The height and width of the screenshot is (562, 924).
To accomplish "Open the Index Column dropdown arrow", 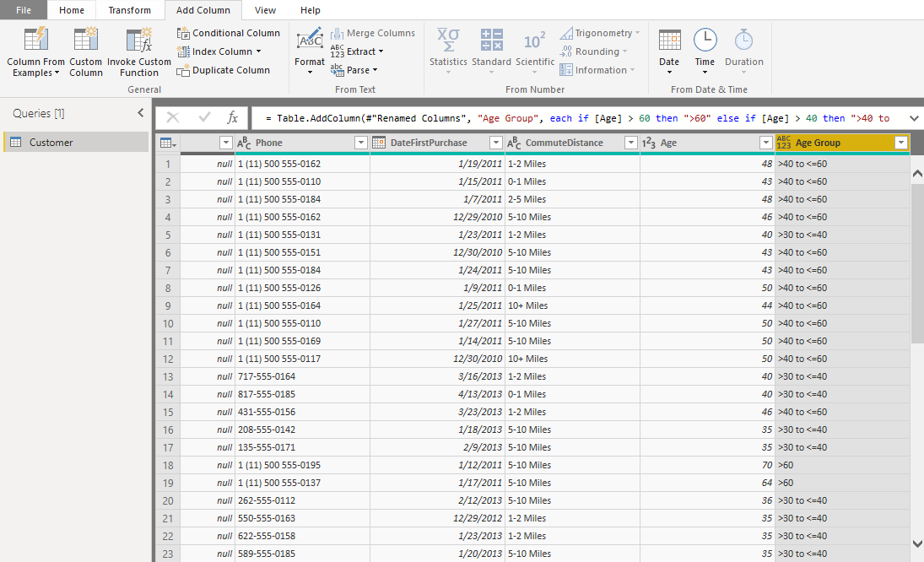I will pyautogui.click(x=258, y=51).
